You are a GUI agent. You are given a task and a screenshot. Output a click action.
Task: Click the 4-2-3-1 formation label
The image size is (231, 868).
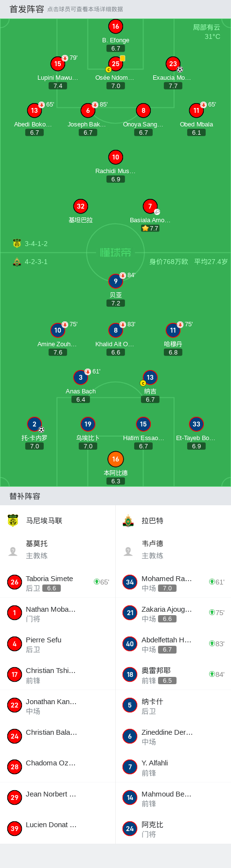pyautogui.click(x=36, y=262)
